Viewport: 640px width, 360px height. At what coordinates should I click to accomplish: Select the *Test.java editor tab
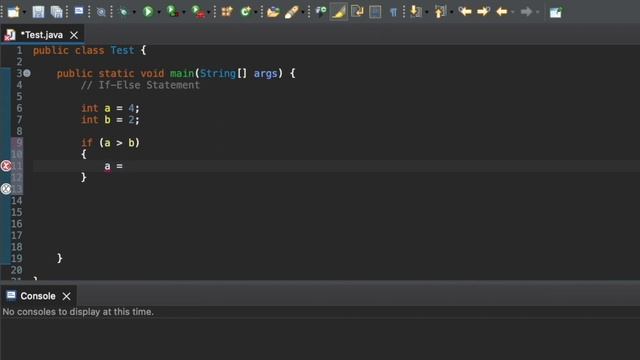42,35
